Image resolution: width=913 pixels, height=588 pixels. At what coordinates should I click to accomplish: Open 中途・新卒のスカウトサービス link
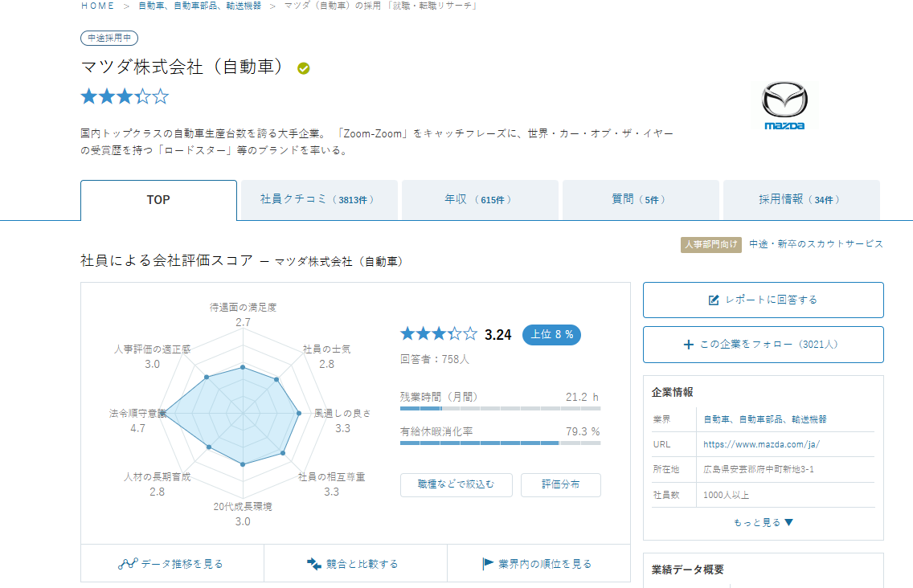pos(816,244)
